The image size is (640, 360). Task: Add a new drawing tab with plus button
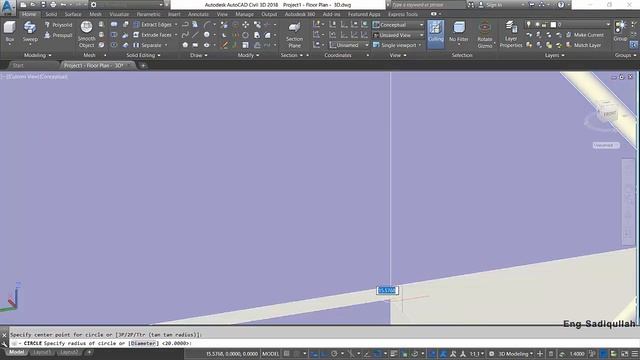point(143,65)
